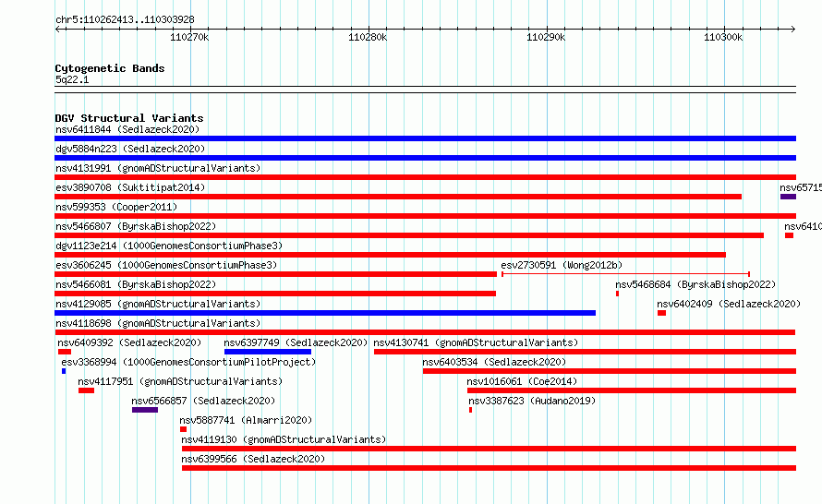
Task: Open variant nsv6411844 (Sedlazeck2020) label
Action: (127, 129)
